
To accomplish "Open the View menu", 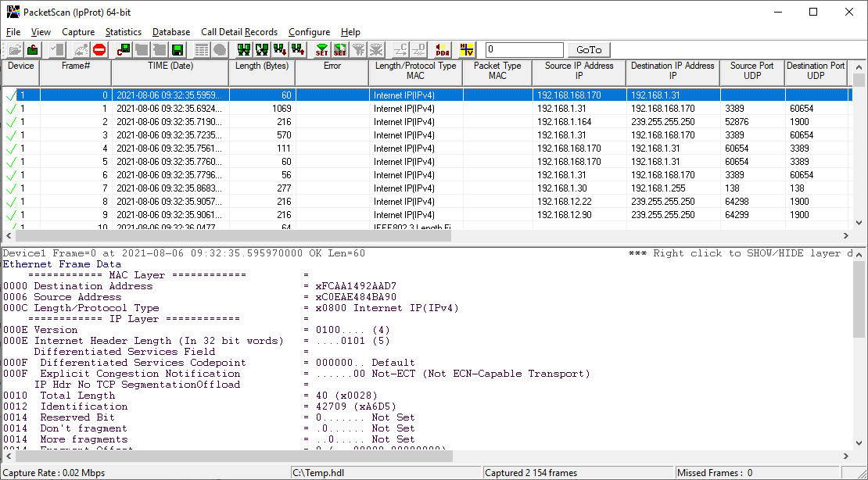I will [41, 32].
